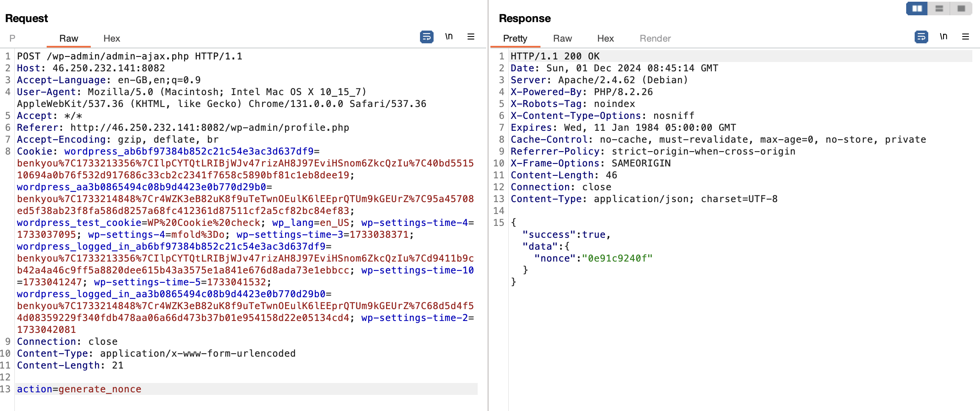
Task: Click X-Content-Type-Options: nosniff header
Action: tap(602, 115)
